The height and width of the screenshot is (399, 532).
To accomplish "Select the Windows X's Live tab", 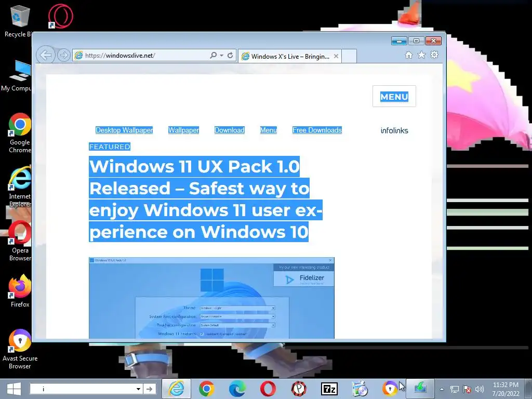I will point(289,56).
